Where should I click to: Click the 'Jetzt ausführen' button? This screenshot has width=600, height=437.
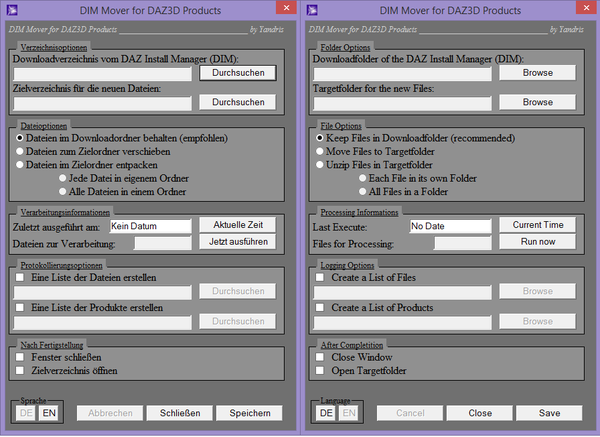238,242
